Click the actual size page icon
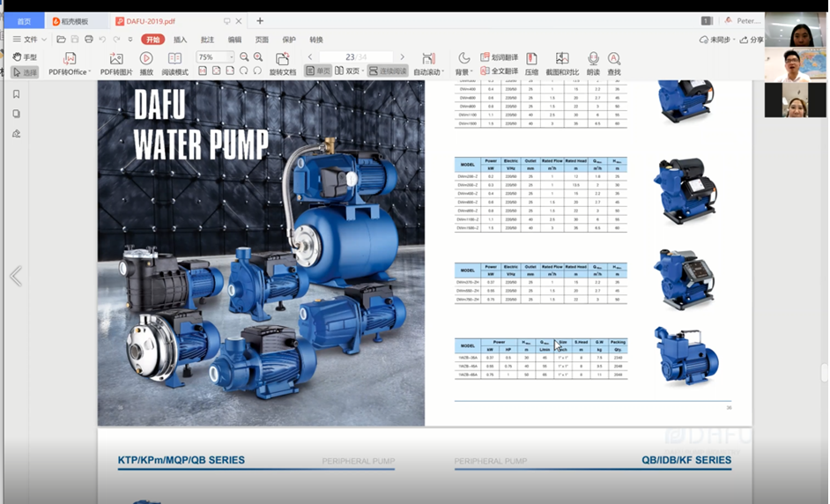 tap(202, 70)
